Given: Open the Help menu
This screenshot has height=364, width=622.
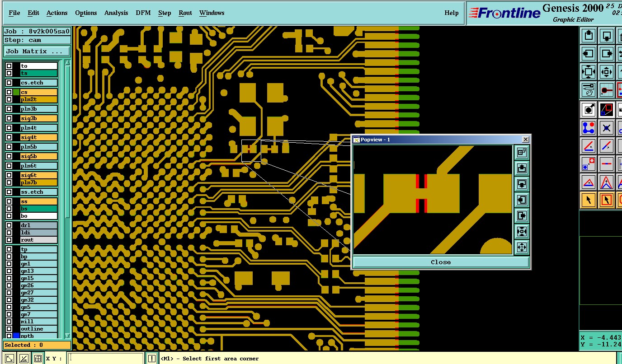Looking at the screenshot, I should click(452, 13).
